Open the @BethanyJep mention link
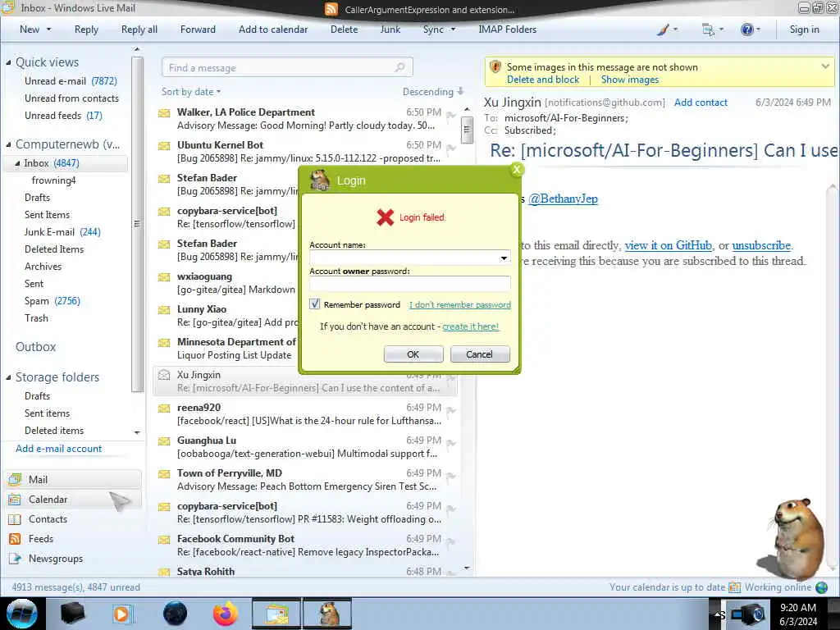This screenshot has width=840, height=630. pos(563,199)
